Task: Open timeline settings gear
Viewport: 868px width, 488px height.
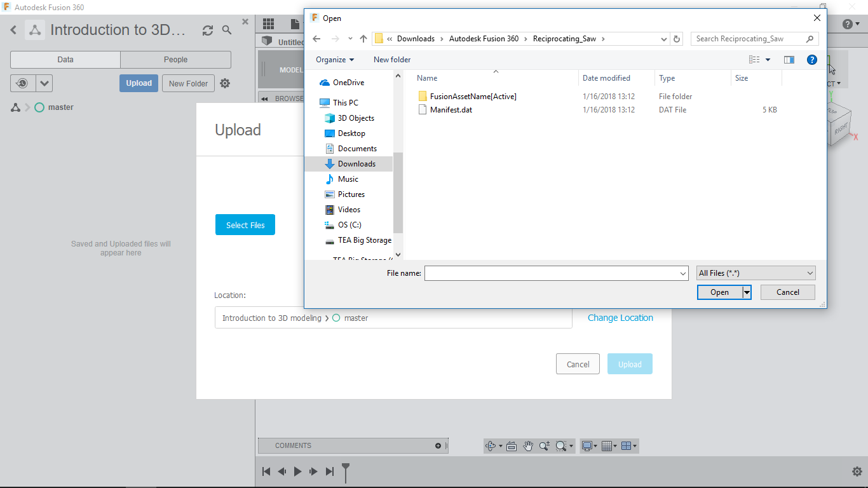Action: coord(857,471)
